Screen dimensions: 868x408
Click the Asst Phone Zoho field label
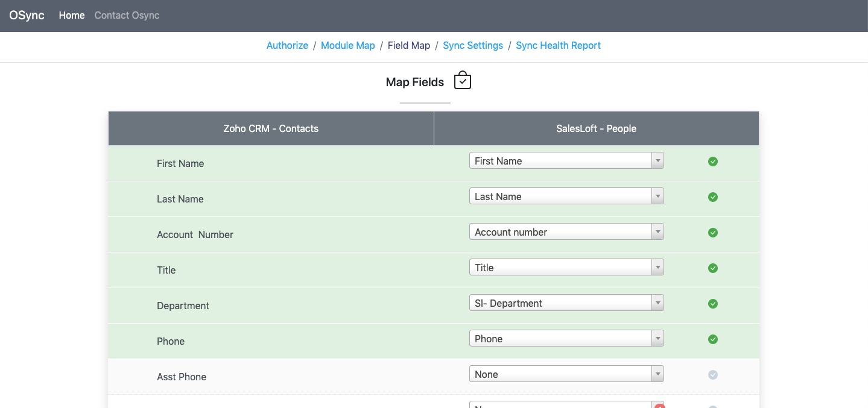tap(182, 377)
